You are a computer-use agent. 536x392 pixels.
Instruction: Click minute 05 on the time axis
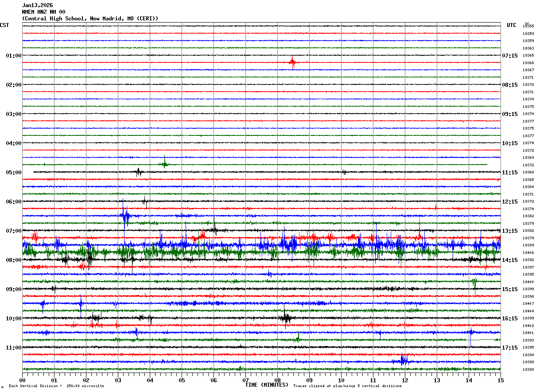coord(182,380)
